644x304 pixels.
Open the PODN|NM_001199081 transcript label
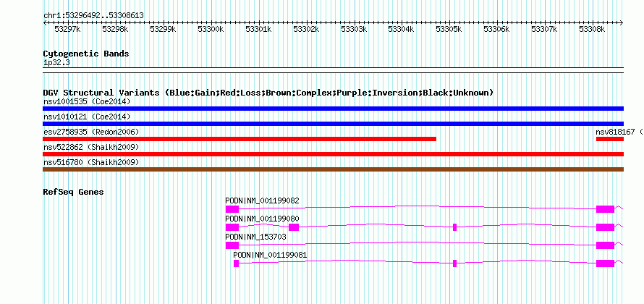click(x=270, y=255)
